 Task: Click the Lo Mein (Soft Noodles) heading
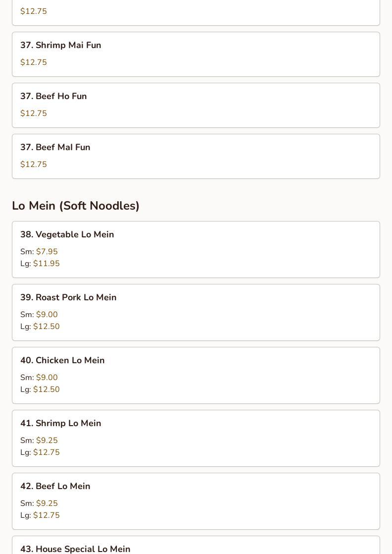[x=76, y=206]
